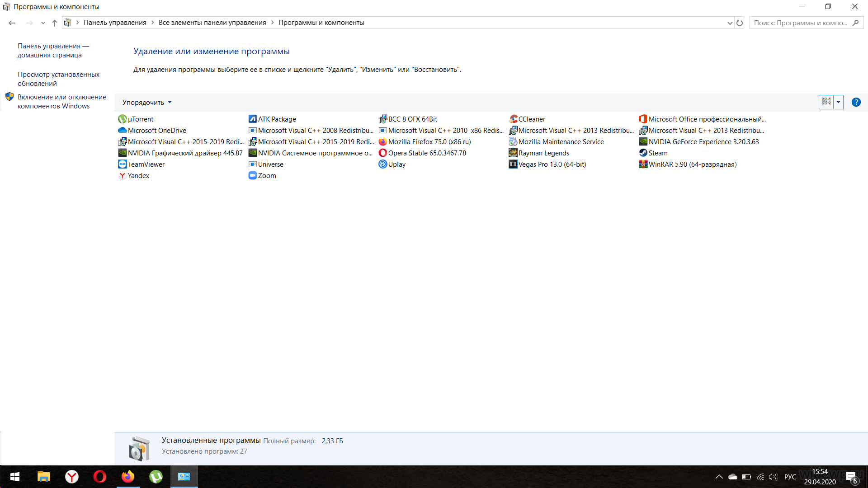Select the Microsoft Office icon

pos(643,119)
